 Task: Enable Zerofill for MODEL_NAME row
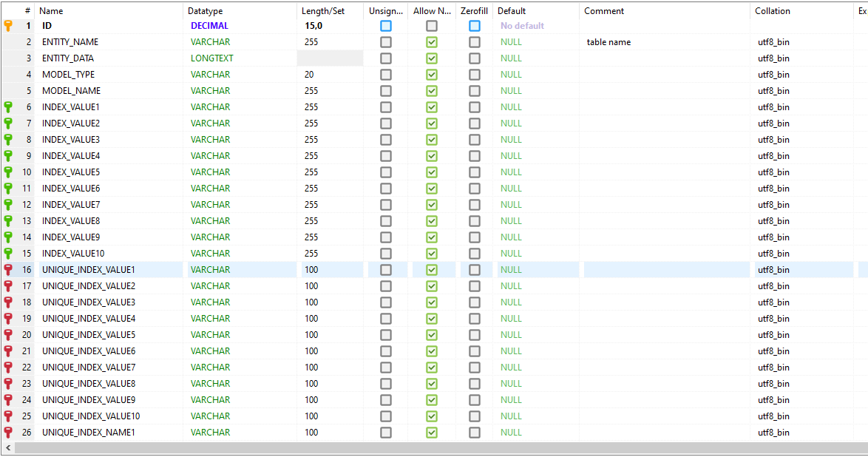[475, 91]
